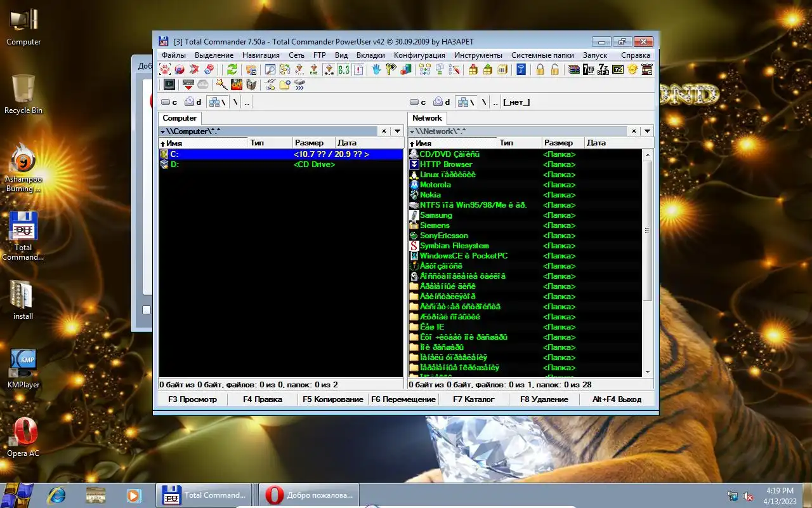Click the synchronize directories arrows icon
The width and height of the screenshot is (812, 508).
[425, 69]
